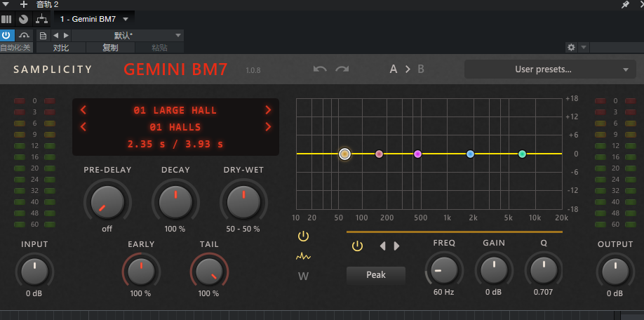Click the 0.707 Q value

tap(544, 293)
